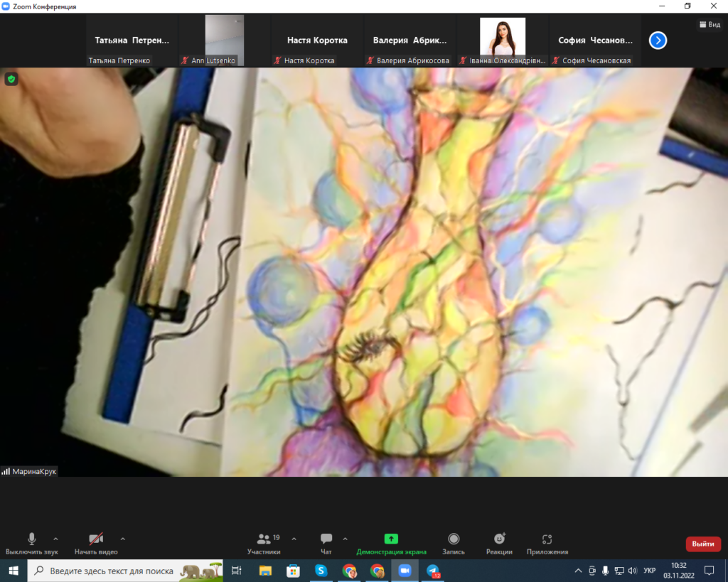The image size is (728, 582).
Task: Start screen sharing with Демонстрация экрана
Action: pyautogui.click(x=391, y=539)
